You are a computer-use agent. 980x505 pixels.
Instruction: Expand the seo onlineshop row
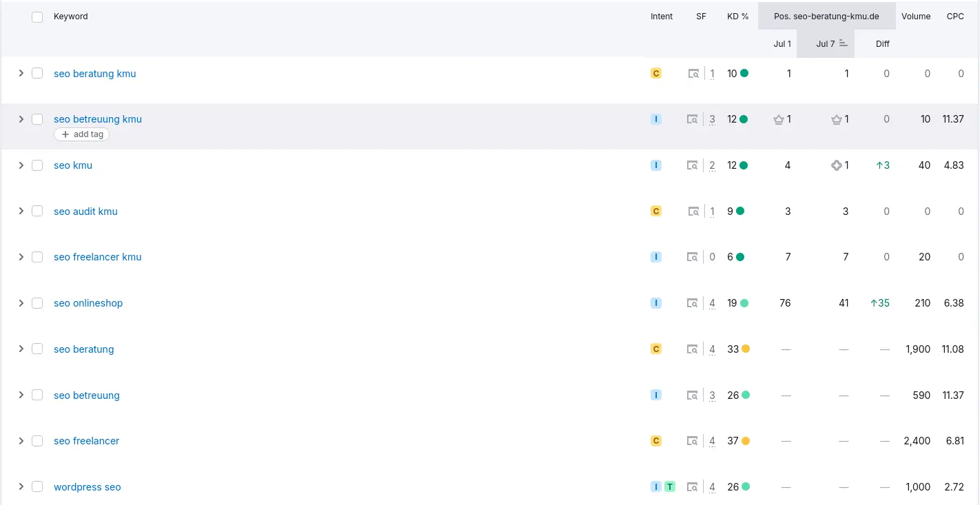tap(21, 303)
